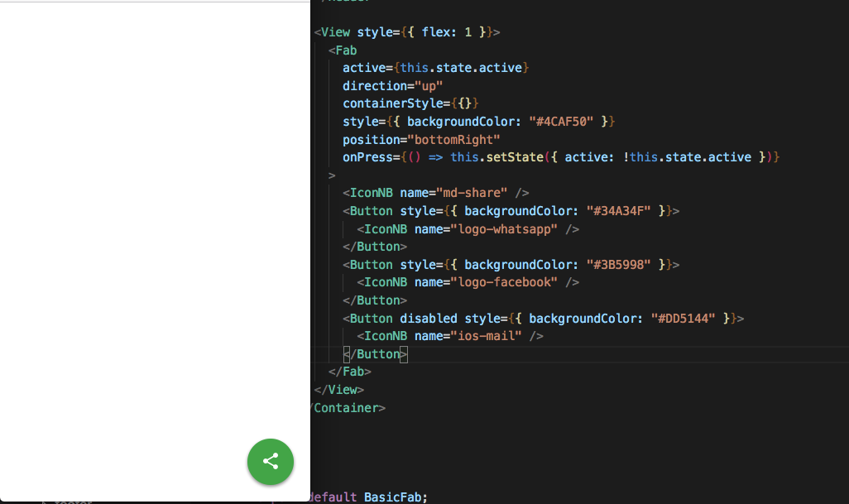Click the direction="up" prop
849x504 pixels.
pos(392,86)
